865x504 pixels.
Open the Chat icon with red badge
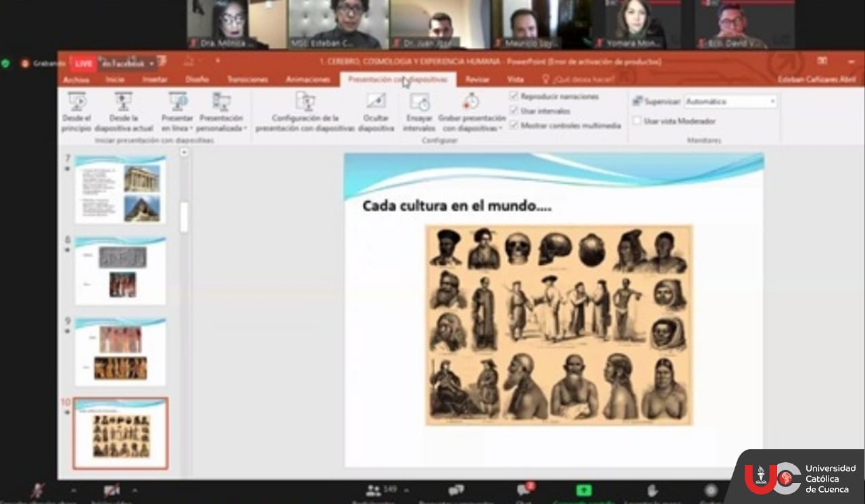[x=524, y=490]
